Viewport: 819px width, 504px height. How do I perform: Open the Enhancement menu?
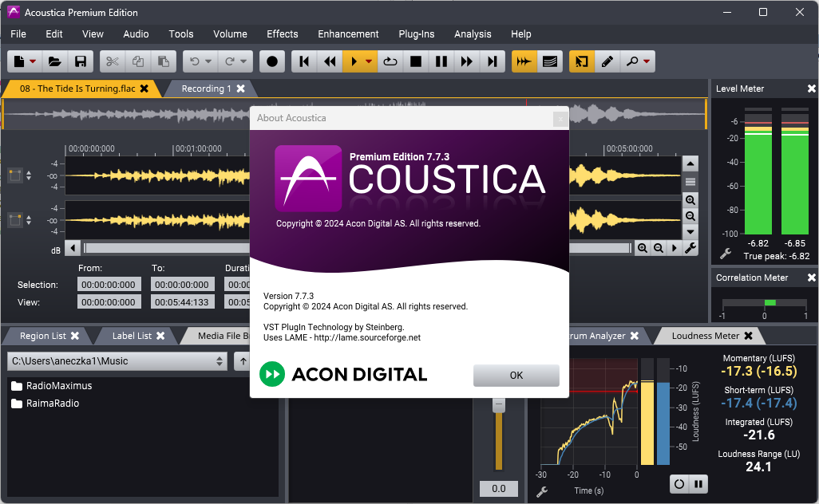tap(348, 34)
